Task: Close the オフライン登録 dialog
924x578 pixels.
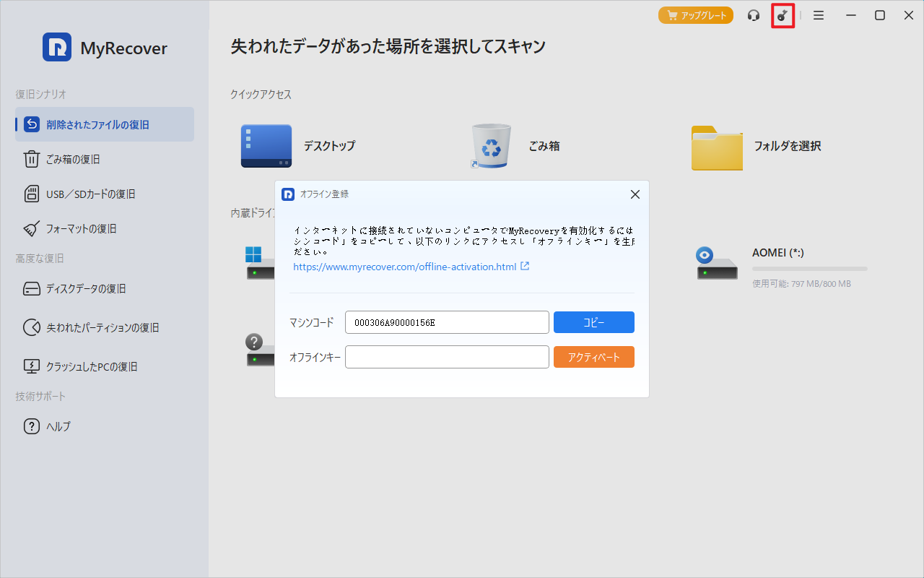Action: pos(635,194)
